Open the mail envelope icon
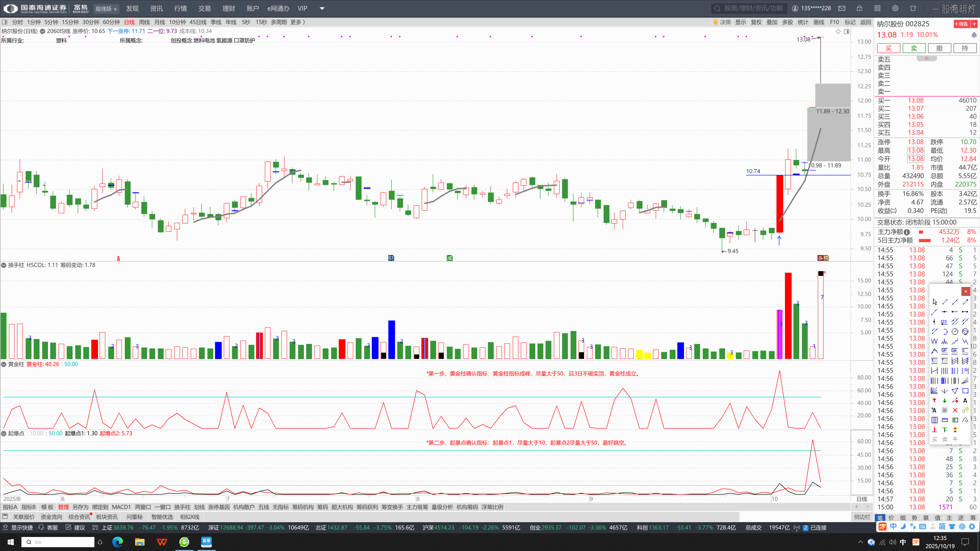Viewport: 980px width, 551px height. (842, 8)
